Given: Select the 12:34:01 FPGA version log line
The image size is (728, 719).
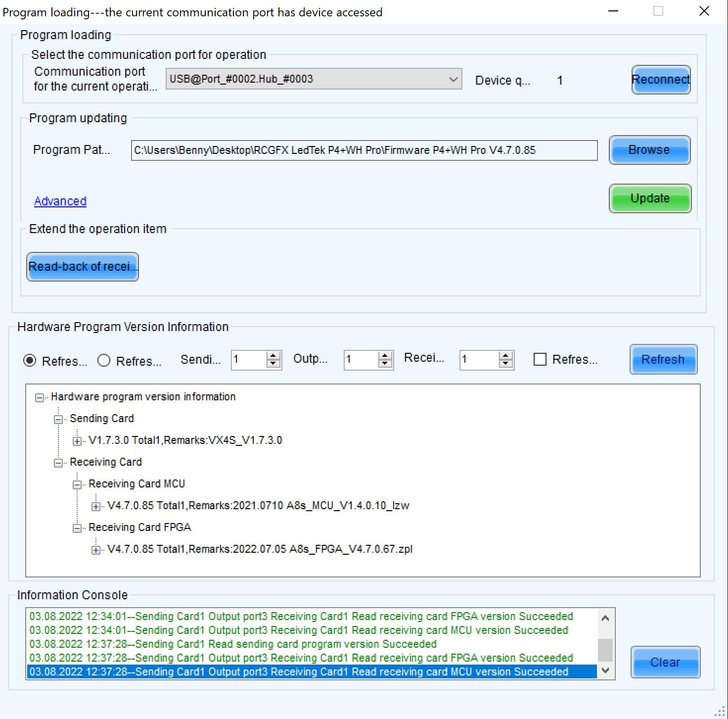Looking at the screenshot, I should 312,616.
